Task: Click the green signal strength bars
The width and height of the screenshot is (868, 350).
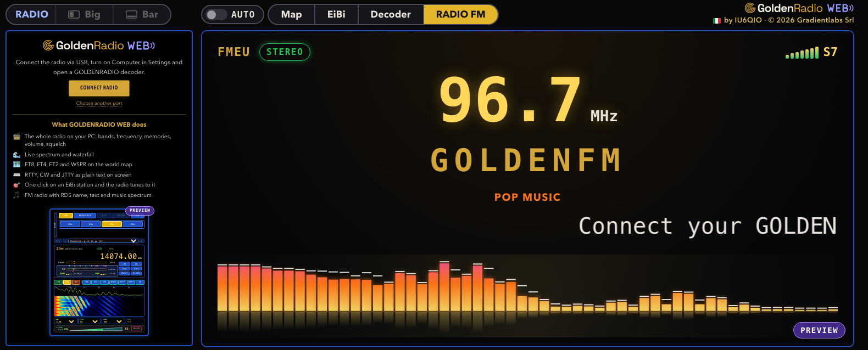Action: [x=802, y=53]
